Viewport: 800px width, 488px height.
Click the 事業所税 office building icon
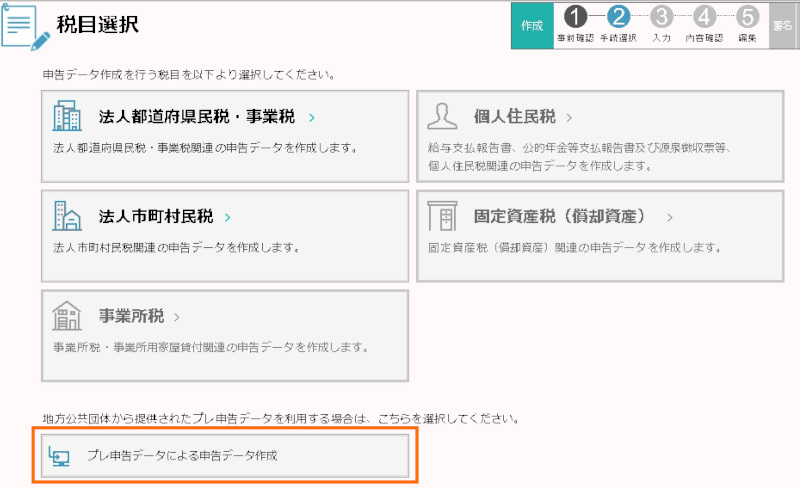click(67, 315)
